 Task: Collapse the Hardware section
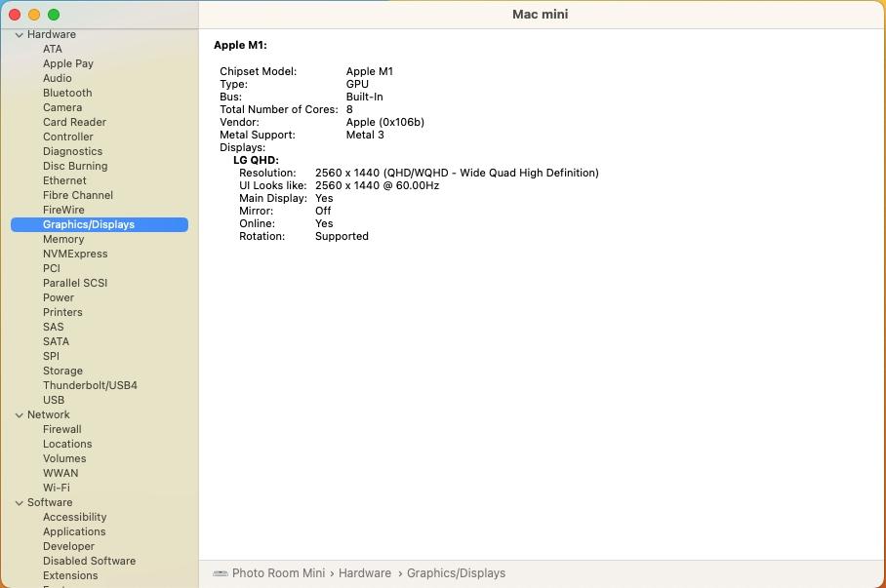[19, 35]
